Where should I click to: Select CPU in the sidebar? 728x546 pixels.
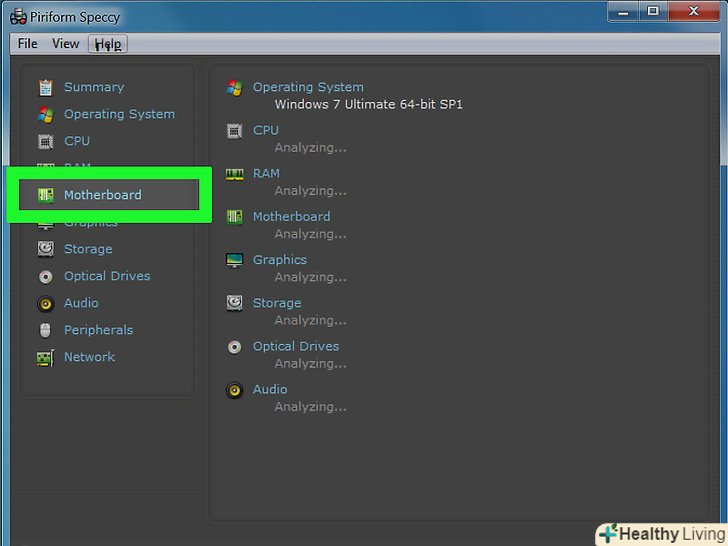(x=77, y=141)
